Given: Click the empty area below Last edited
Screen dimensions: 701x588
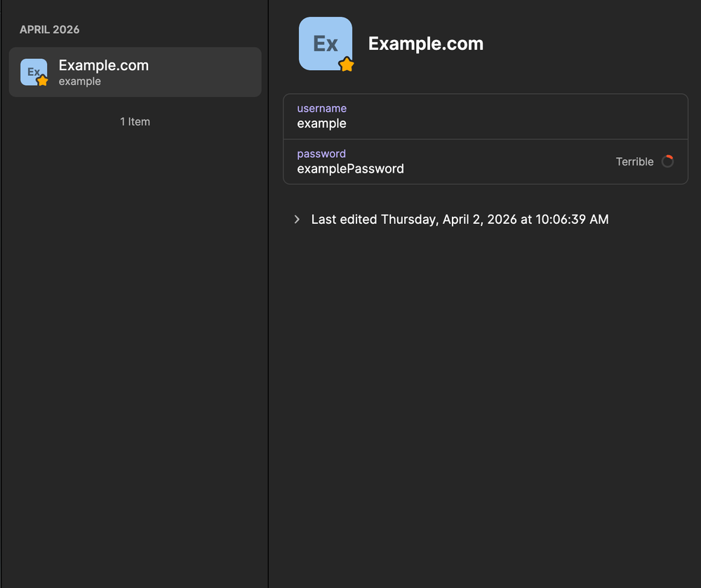Looking at the screenshot, I should [x=484, y=393].
